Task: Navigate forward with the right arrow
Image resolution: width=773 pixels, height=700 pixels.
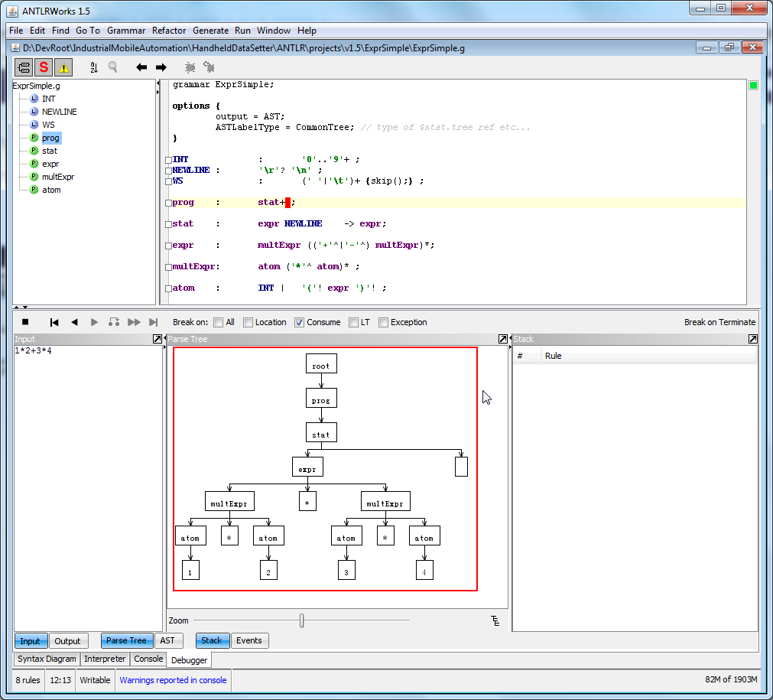Action: point(161,67)
